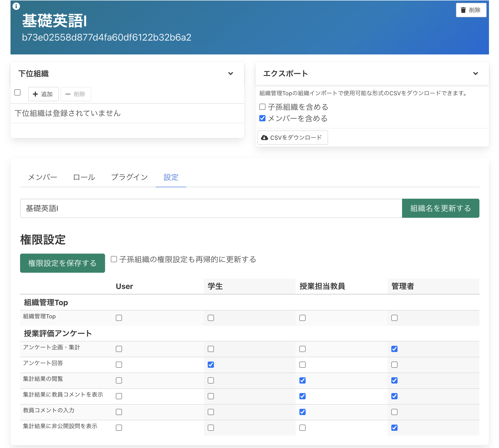Check 教員コメントの入力 for 学生
The height and width of the screenshot is (448, 499).
point(211,412)
